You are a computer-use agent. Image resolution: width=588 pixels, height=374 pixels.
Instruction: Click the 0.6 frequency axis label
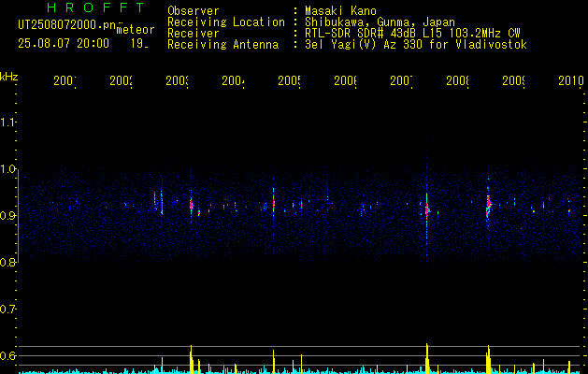click(7, 355)
